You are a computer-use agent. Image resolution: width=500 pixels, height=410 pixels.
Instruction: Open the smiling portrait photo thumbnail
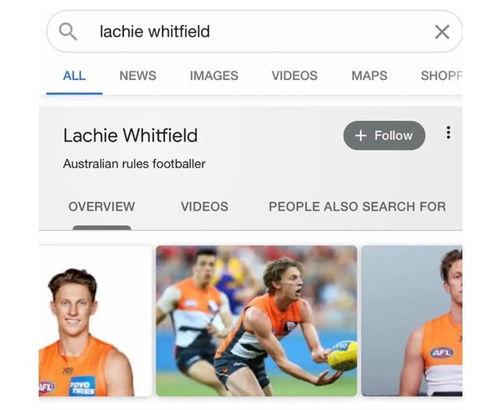(95, 321)
